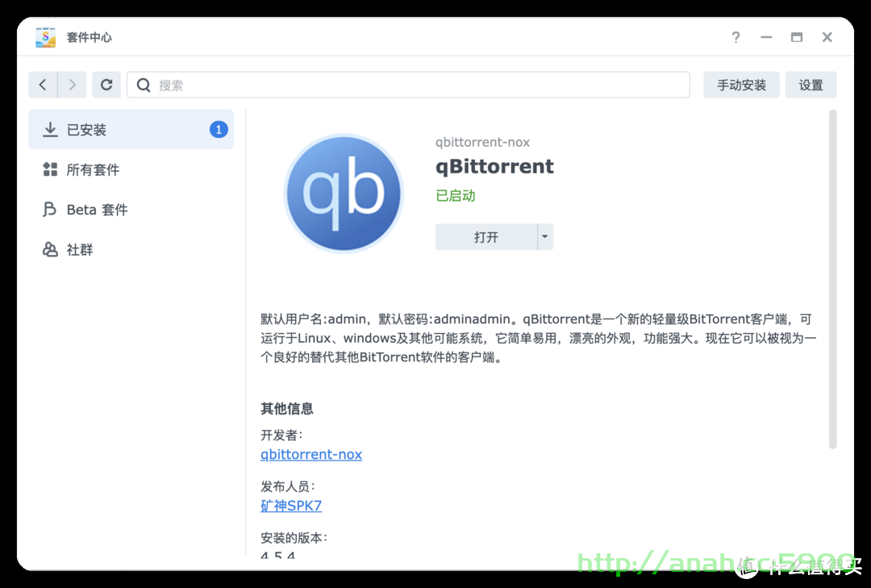Select the Beta 套件 tab
Image resolution: width=871 pixels, height=588 pixels.
tap(131, 210)
